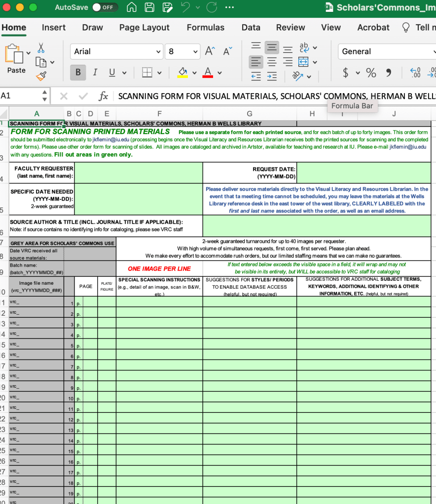Center align text horizontally

pos(272,62)
